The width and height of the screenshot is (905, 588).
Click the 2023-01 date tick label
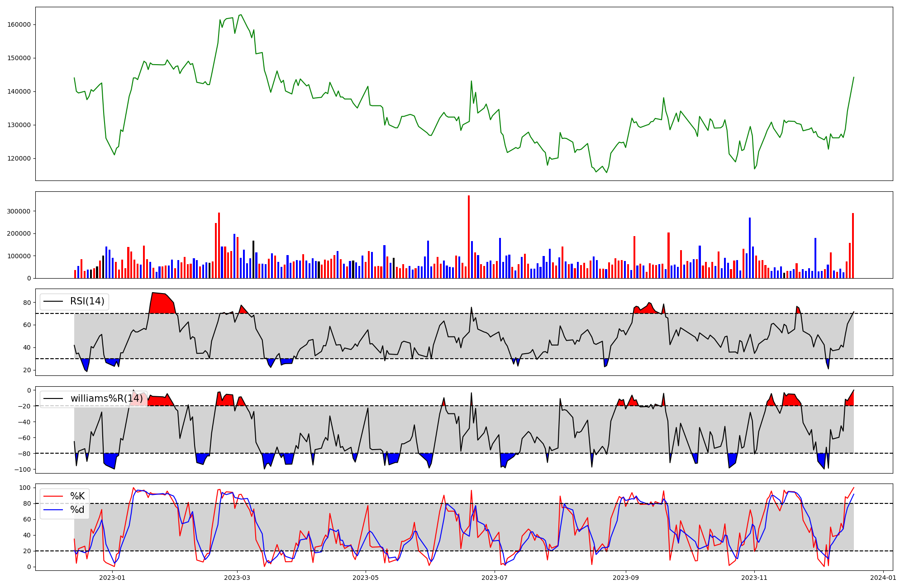(112, 578)
